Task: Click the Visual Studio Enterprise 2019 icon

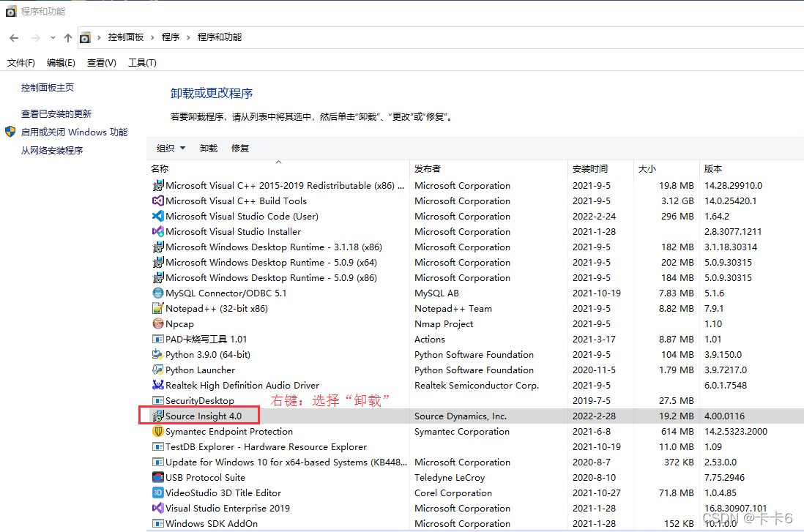Action: coord(158,509)
